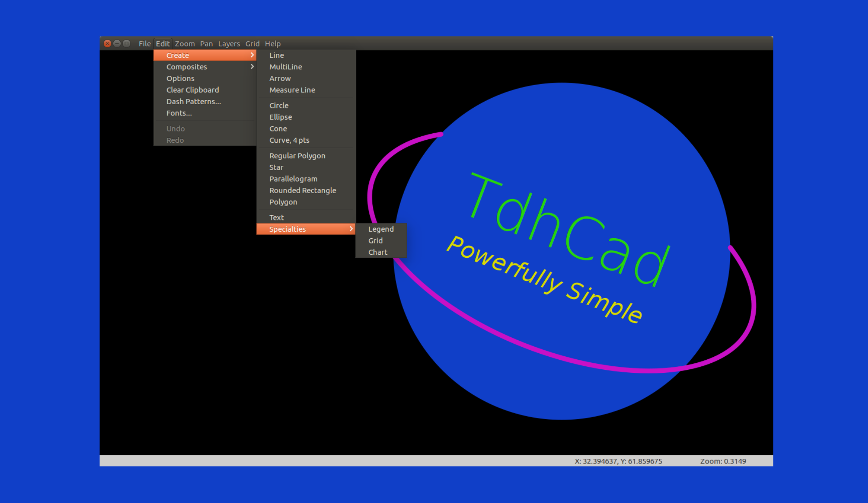
Task: Expand the Create submenu entry
Action: pos(205,55)
